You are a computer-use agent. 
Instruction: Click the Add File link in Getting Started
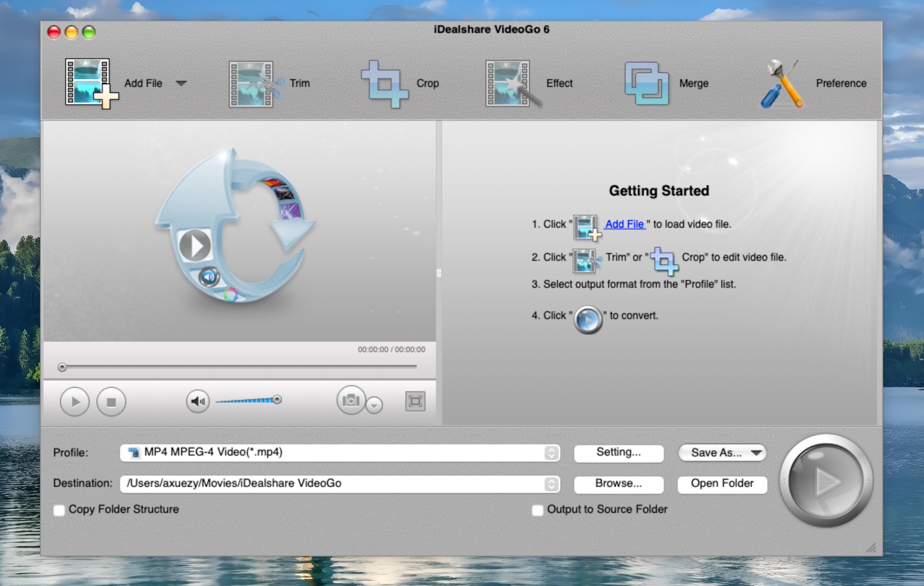[x=625, y=224]
